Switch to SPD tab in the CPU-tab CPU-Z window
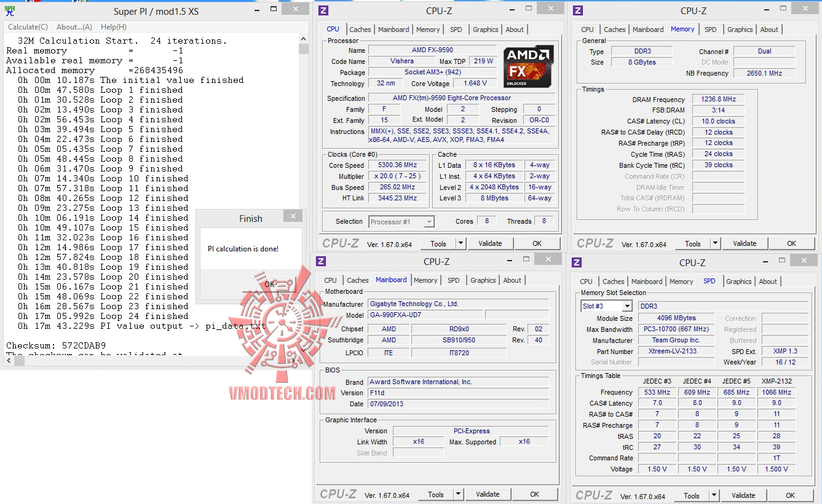 [456, 30]
